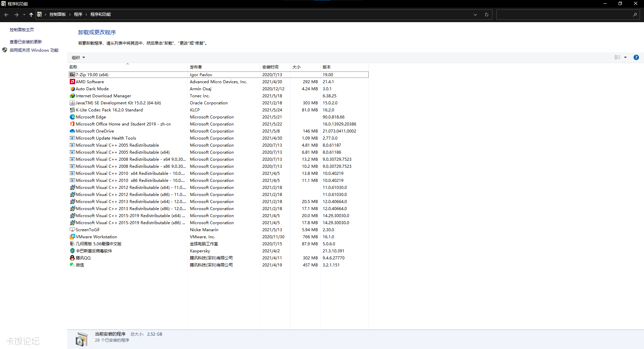This screenshot has width=644, height=349.
Task: Click publisher 金狐电脑工作室
Action: click(204, 244)
